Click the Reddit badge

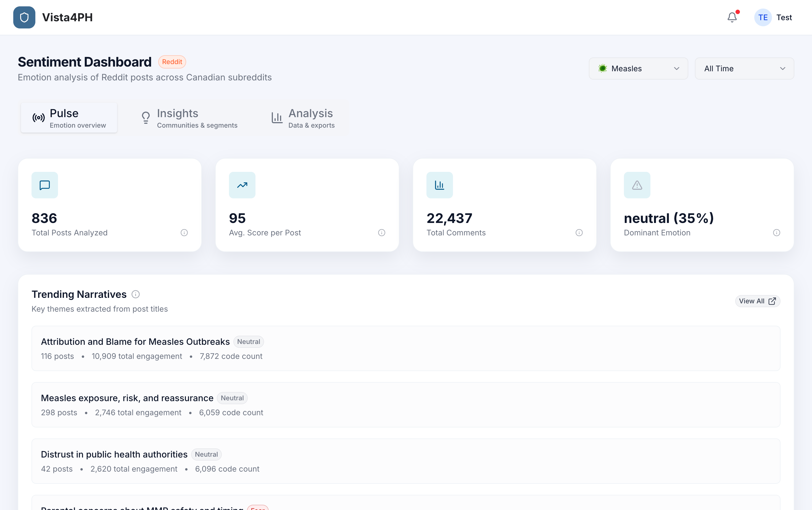tap(172, 62)
